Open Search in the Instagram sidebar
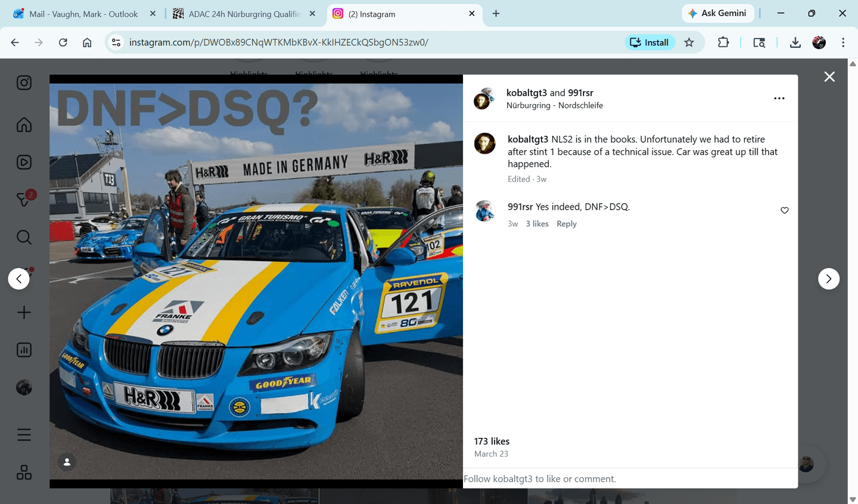The height and width of the screenshot is (504, 858). [x=24, y=237]
